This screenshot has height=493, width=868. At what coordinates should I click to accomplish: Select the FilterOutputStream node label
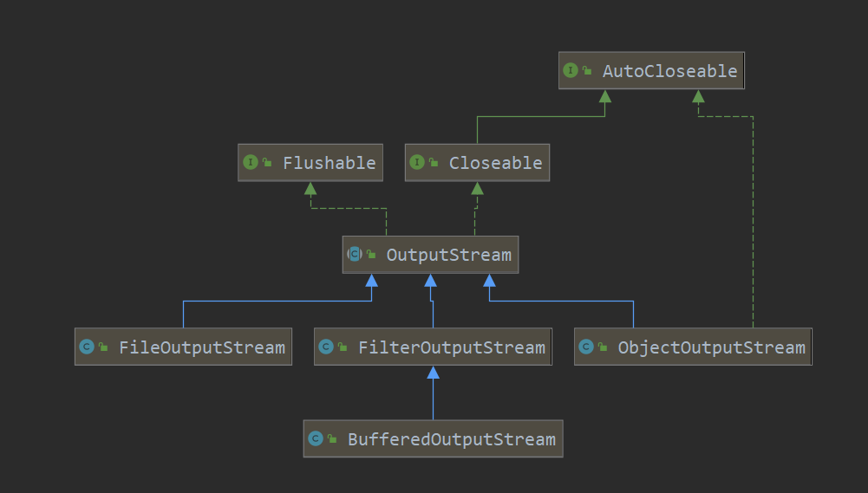451,347
